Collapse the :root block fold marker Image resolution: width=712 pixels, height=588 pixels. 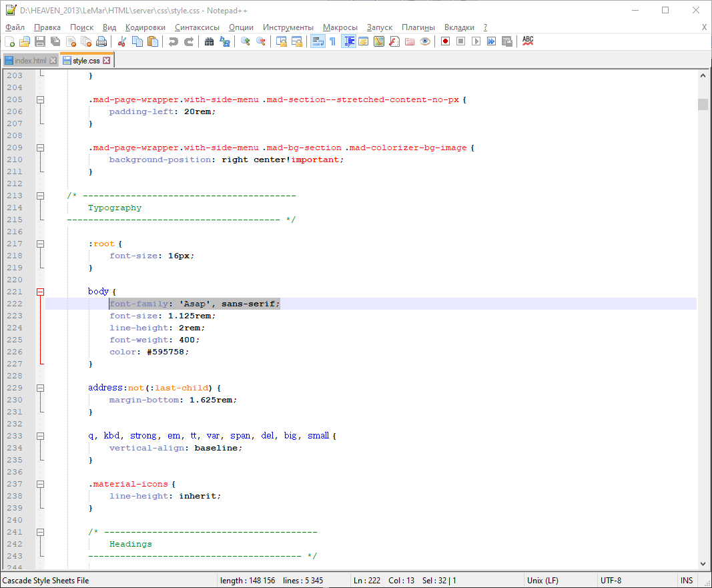[40, 244]
